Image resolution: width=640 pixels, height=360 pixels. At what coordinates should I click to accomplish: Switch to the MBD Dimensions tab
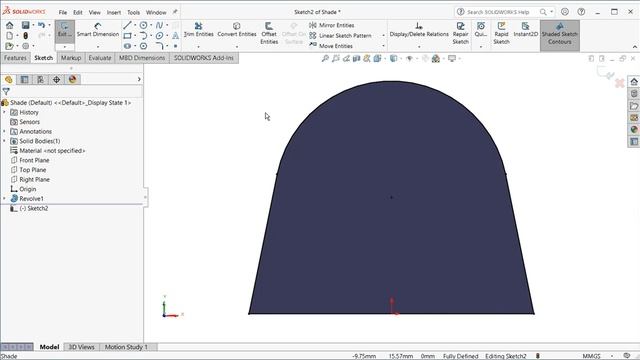[142, 58]
